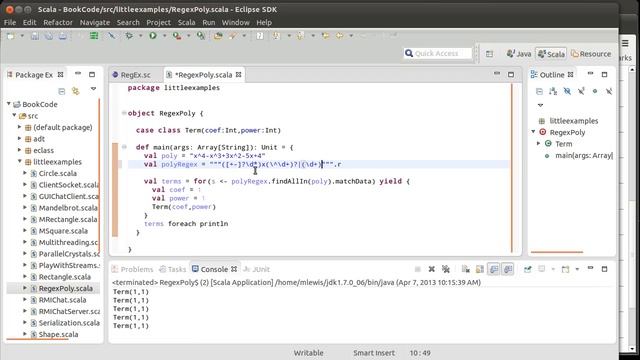Click the Outline view menu triangle

540,105
